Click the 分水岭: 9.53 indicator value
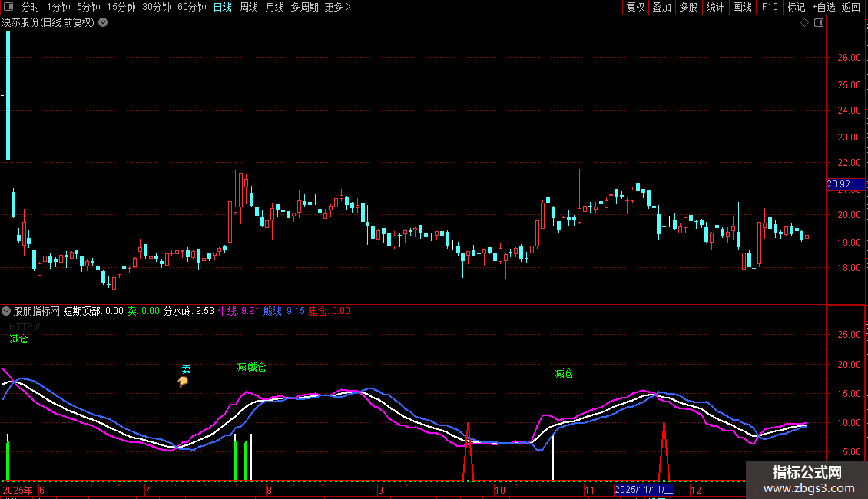 189,311
